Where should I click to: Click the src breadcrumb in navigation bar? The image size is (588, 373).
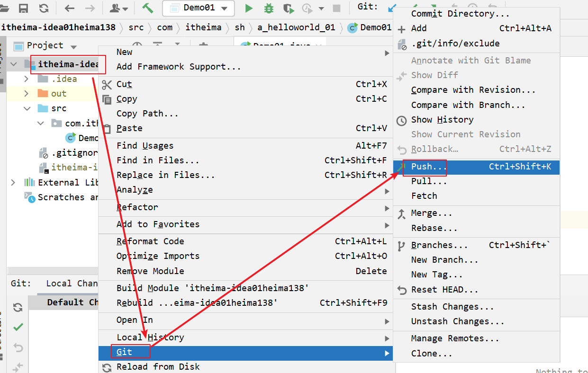(136, 27)
